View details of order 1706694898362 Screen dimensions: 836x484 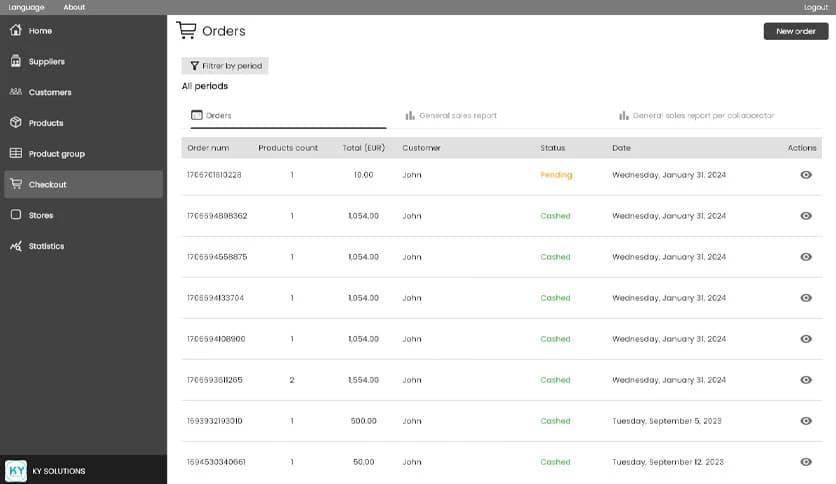(805, 216)
